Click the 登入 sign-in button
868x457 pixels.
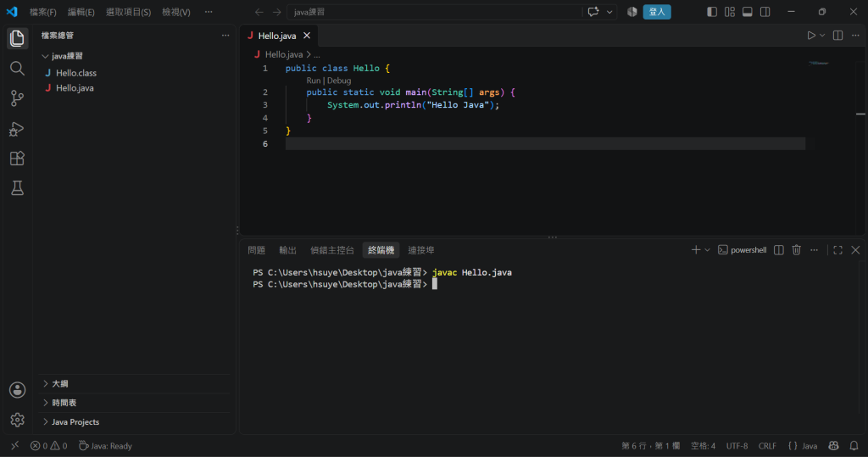click(x=657, y=12)
